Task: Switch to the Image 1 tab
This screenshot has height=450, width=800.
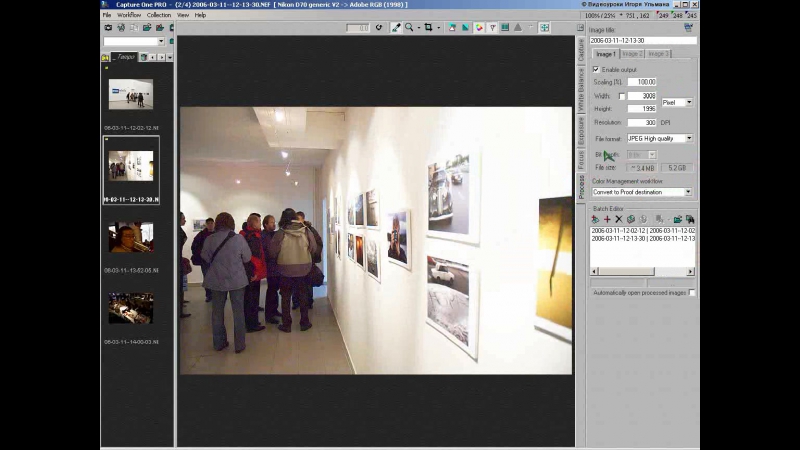Action: (606, 54)
